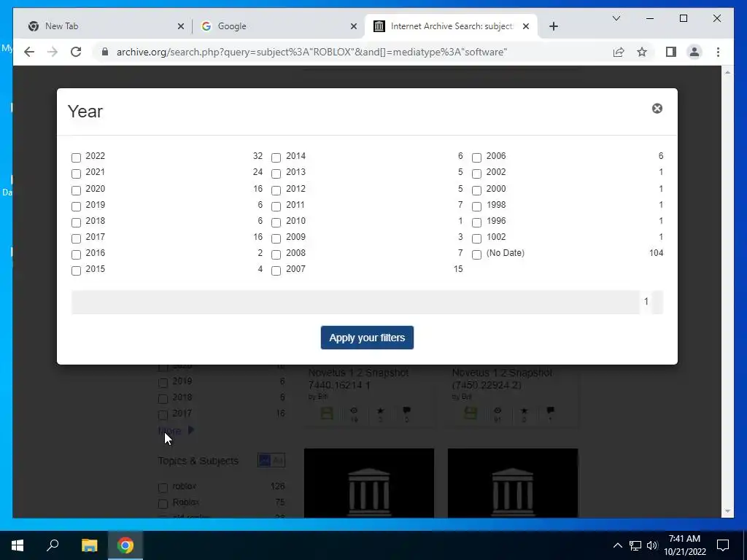Viewport: 747px width, 560px height.
Task: Open the network status tray icon
Action: coord(635,545)
